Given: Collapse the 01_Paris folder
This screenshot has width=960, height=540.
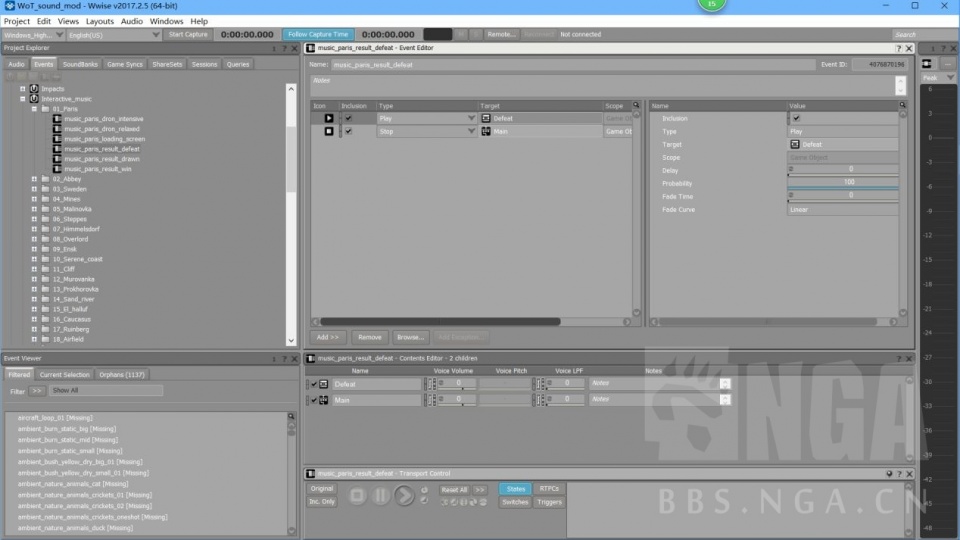Looking at the screenshot, I should point(34,109).
